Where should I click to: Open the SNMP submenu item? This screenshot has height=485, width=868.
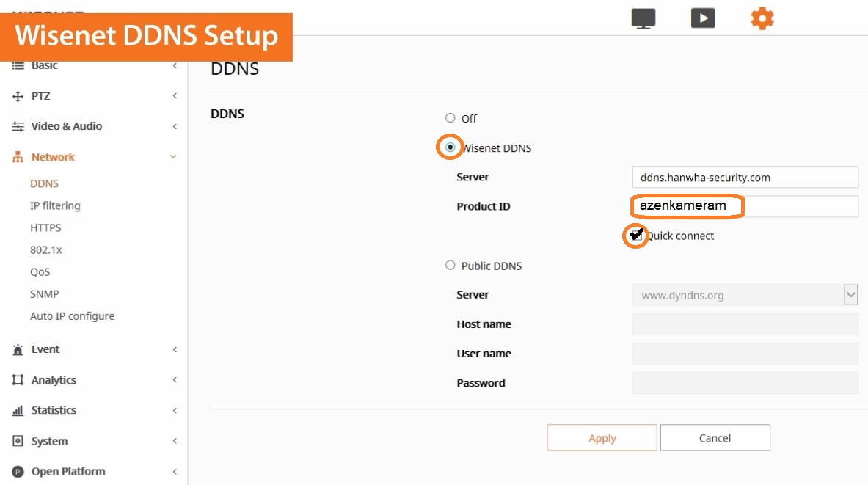[44, 294]
